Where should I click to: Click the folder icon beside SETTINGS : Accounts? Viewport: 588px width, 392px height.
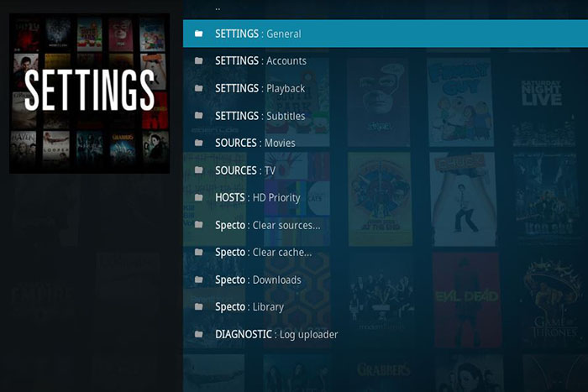(199, 60)
